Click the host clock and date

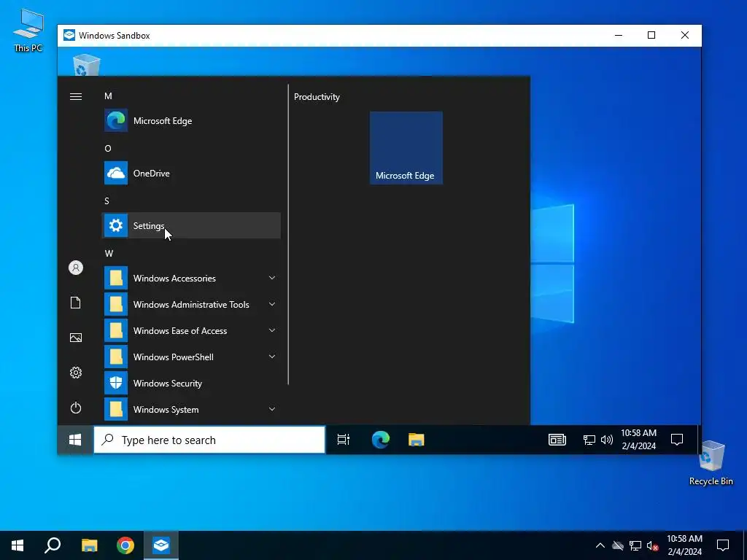tap(684, 545)
